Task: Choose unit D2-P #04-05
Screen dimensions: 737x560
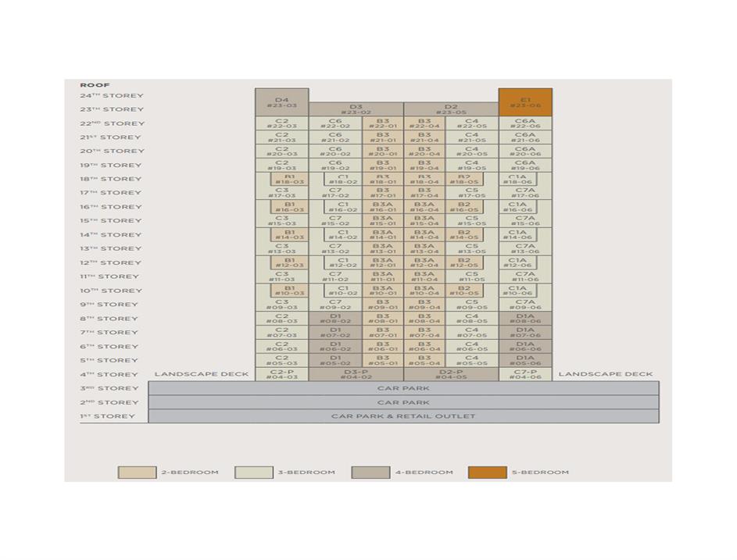Action: [451, 374]
